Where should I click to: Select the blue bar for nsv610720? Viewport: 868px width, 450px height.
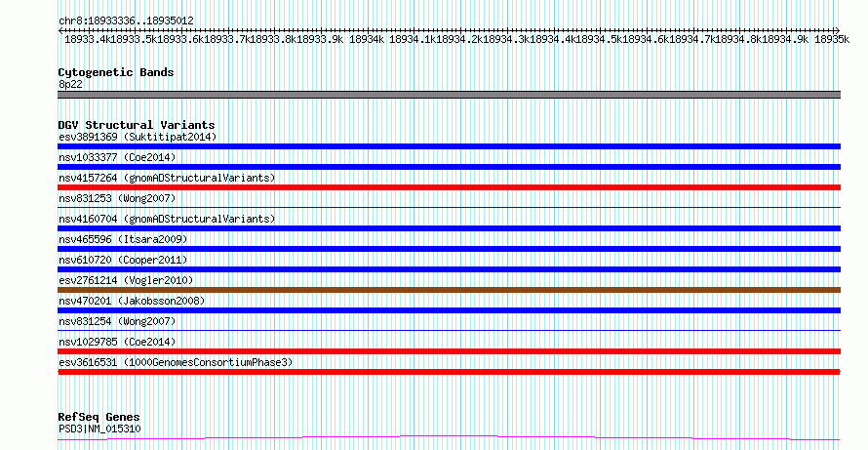coord(449,269)
